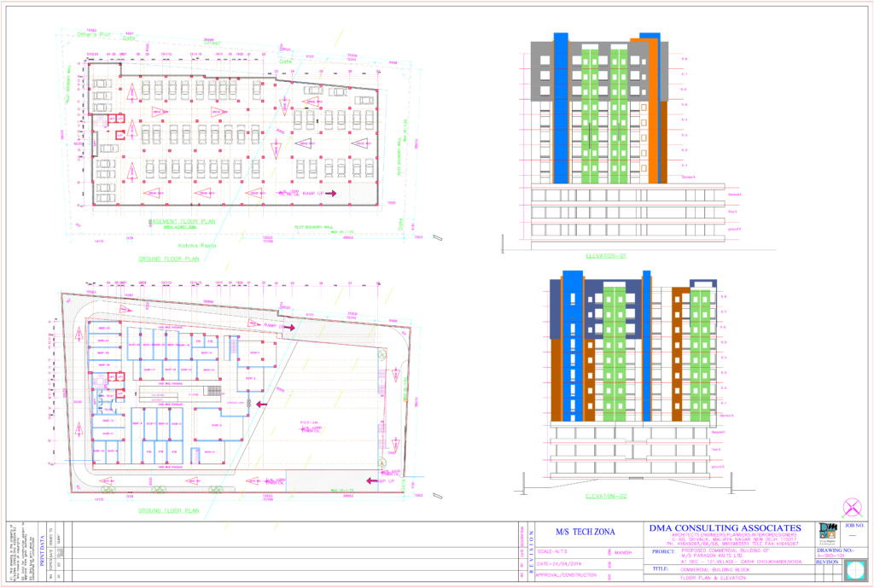Select 'GROUND FLOOR PLAN' title under the shop layout
Screen dimensions: 874x588
[x=169, y=510]
